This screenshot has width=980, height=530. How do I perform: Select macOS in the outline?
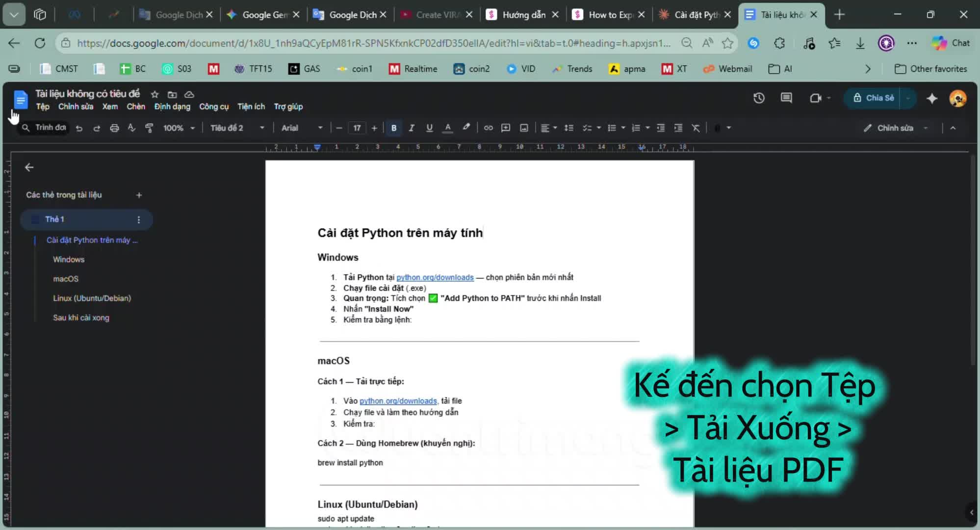(x=66, y=279)
